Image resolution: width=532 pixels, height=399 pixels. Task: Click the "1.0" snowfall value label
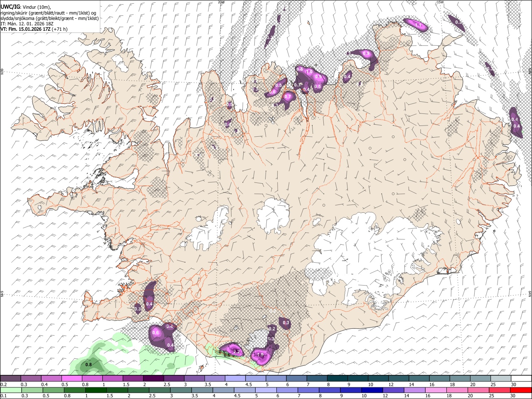(x=309, y=71)
